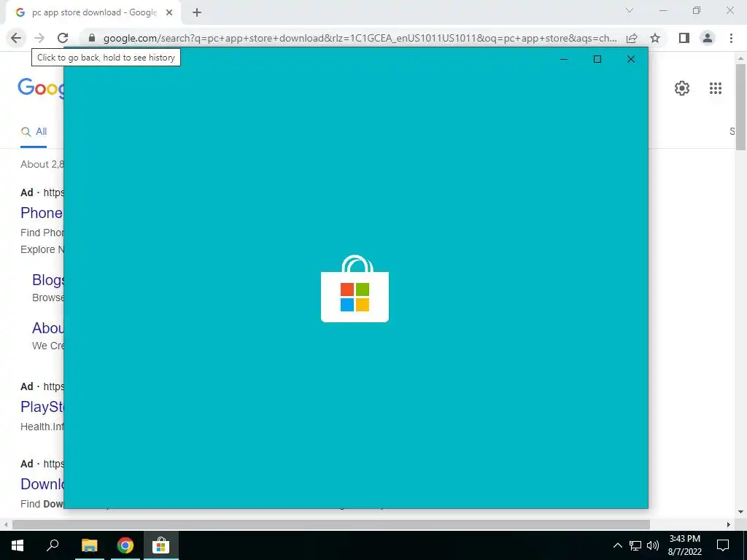Close the Chrome window
This screenshot has width=747, height=560.
coord(729,10)
